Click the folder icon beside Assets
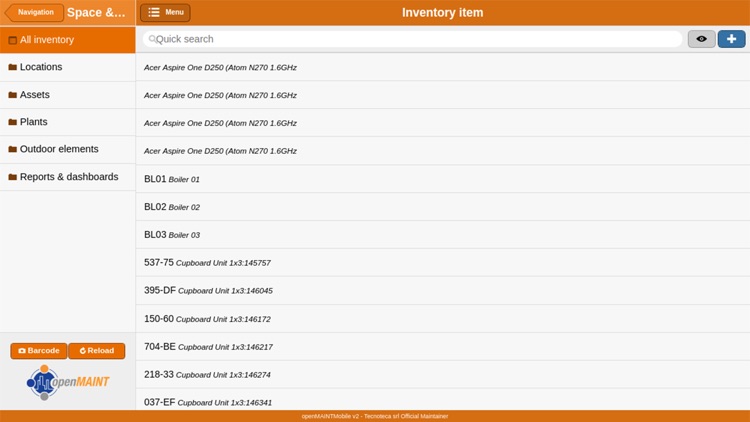This screenshot has height=422, width=750. click(x=12, y=95)
